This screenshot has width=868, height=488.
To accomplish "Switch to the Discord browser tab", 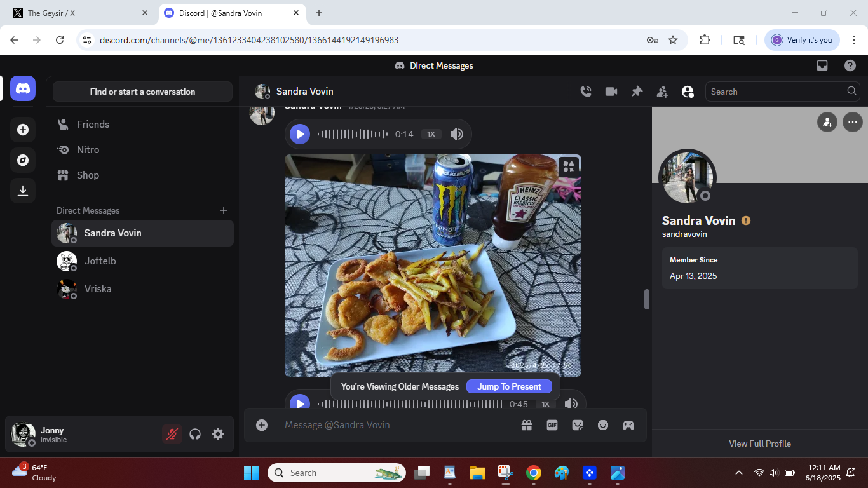I will coord(232,13).
